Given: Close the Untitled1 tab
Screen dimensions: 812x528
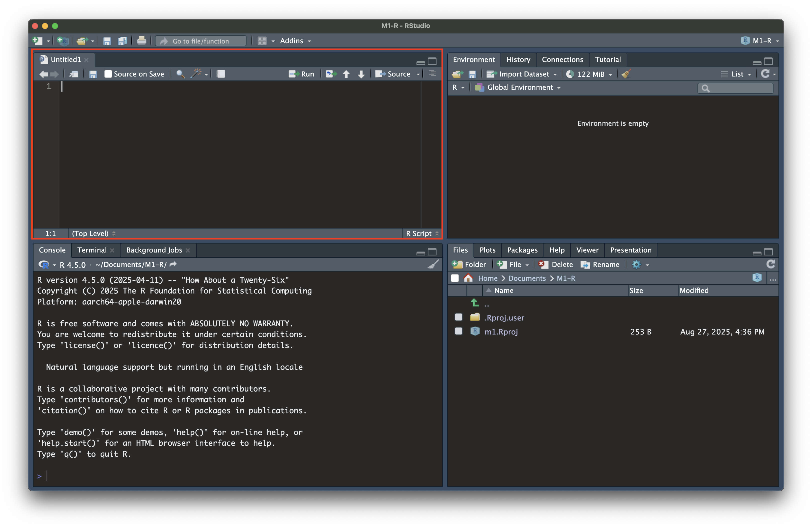Looking at the screenshot, I should pyautogui.click(x=87, y=60).
